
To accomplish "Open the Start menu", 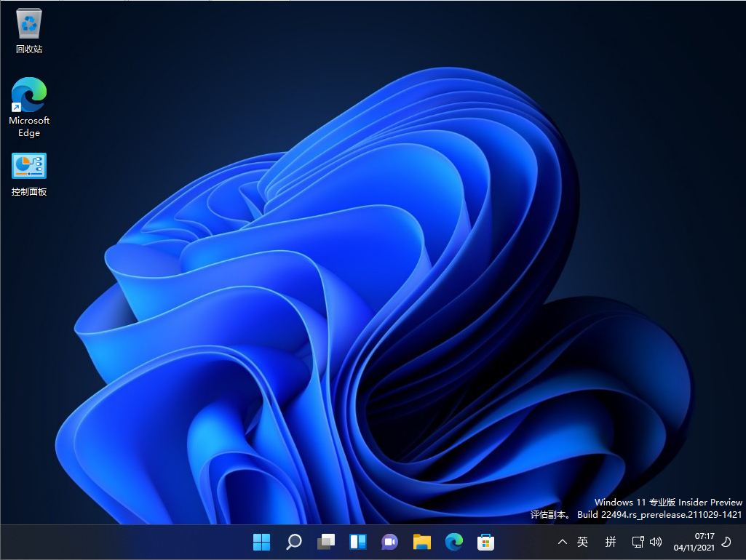I will [261, 542].
